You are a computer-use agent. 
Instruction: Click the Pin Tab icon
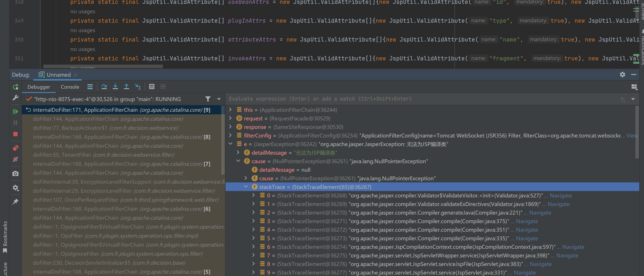15,201
